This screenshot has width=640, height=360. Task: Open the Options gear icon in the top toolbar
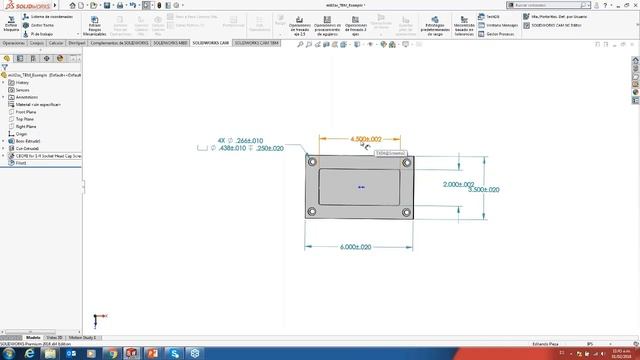click(176, 5)
